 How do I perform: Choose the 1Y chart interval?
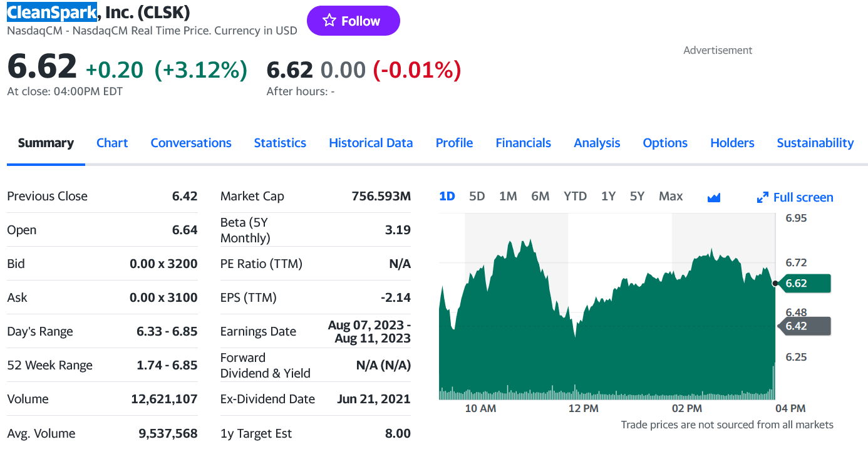coord(608,196)
